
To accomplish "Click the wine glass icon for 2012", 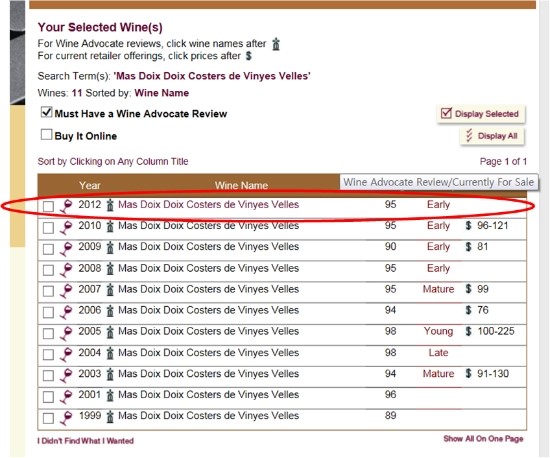I will (x=66, y=206).
